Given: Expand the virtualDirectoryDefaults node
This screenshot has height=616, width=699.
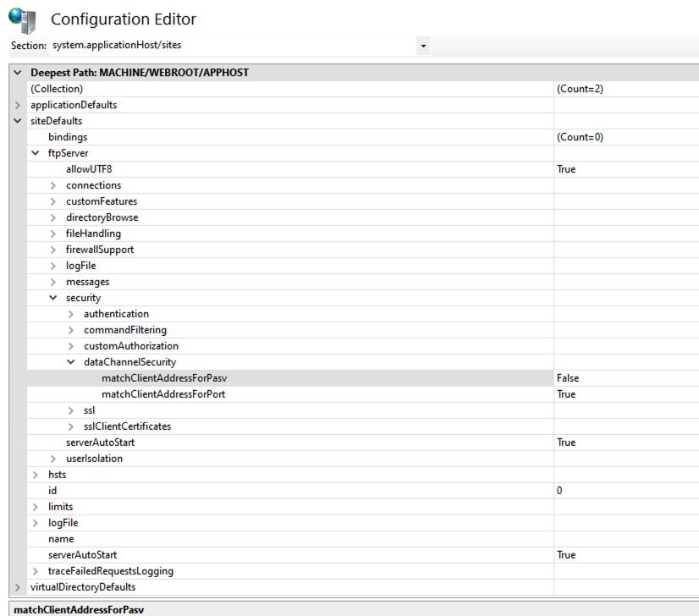Looking at the screenshot, I should point(16,586).
